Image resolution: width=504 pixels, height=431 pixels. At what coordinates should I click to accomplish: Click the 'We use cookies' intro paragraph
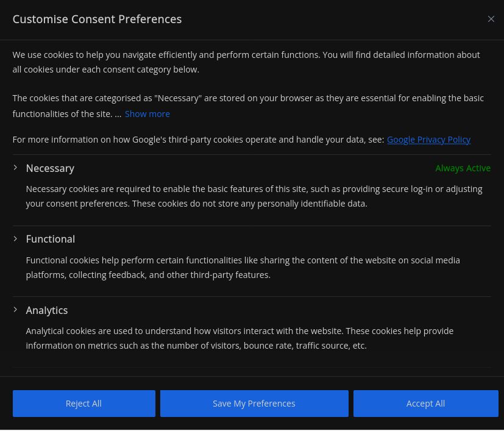coord(246,62)
